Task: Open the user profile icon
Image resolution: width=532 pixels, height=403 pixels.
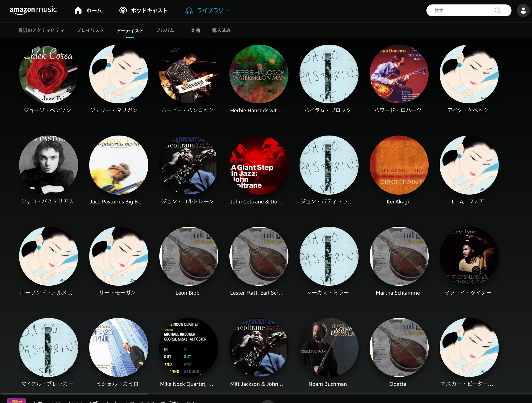Action: pos(523,11)
